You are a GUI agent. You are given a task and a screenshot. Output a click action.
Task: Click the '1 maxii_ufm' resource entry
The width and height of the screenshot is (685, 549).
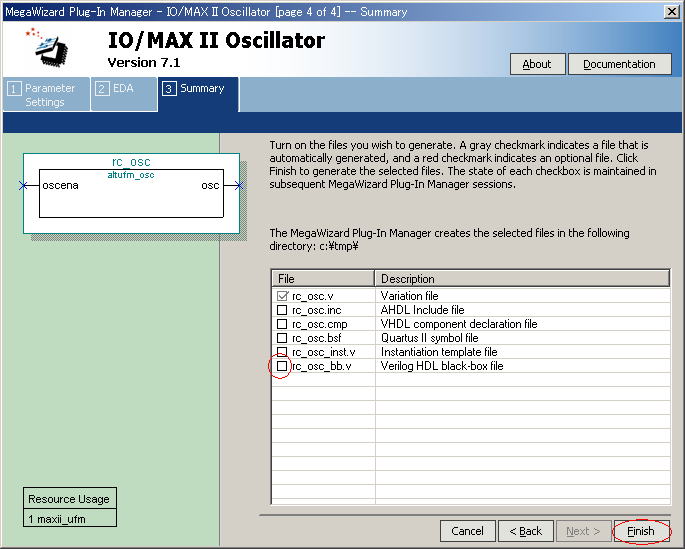(69, 518)
